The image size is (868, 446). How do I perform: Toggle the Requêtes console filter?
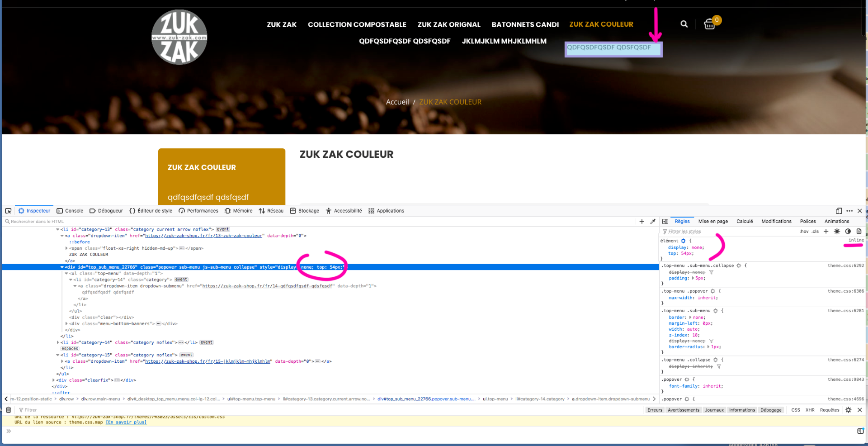tap(830, 410)
